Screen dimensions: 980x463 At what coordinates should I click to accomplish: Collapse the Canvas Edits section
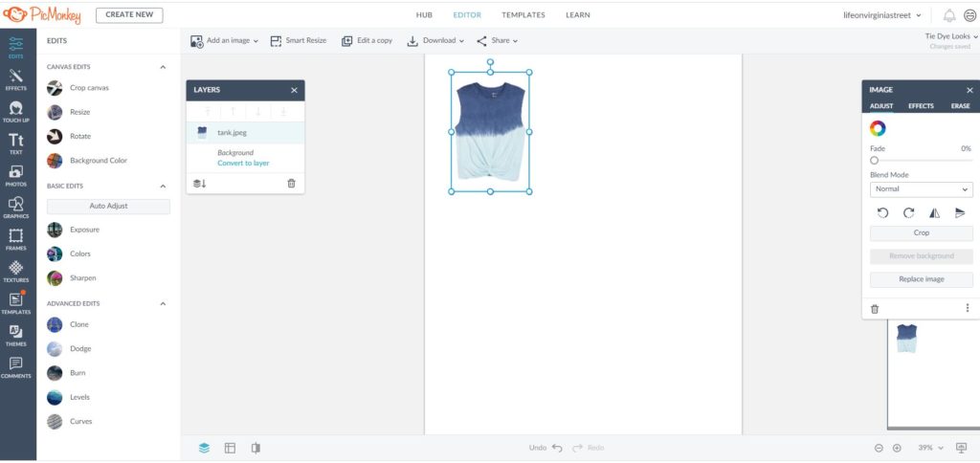pos(163,67)
